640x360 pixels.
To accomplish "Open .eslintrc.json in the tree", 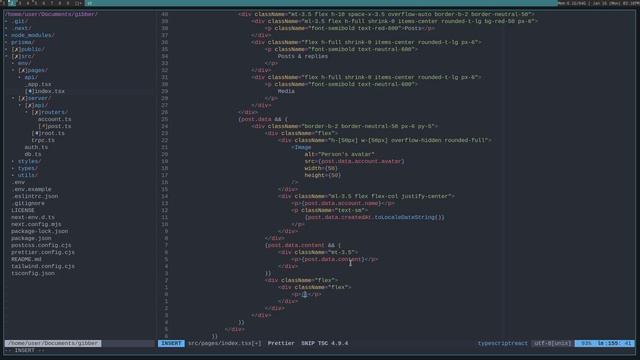I will tap(34, 196).
